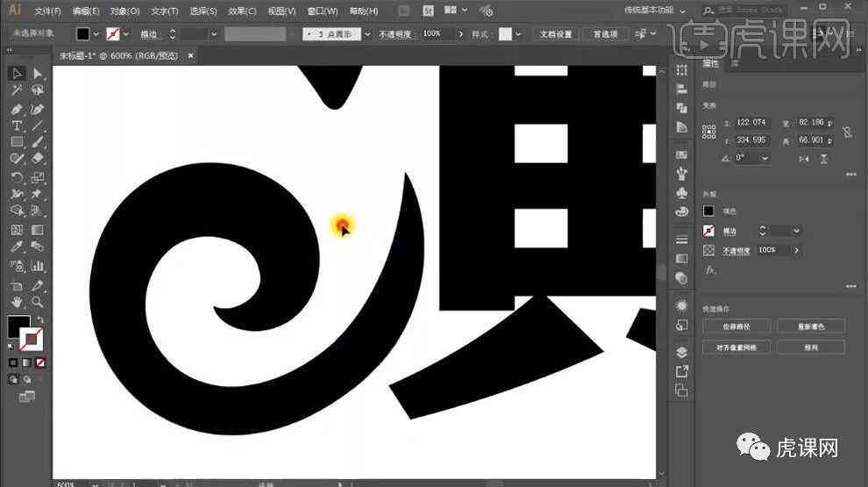Select the Eraser tool
This screenshot has width=868, height=487.
(37, 159)
